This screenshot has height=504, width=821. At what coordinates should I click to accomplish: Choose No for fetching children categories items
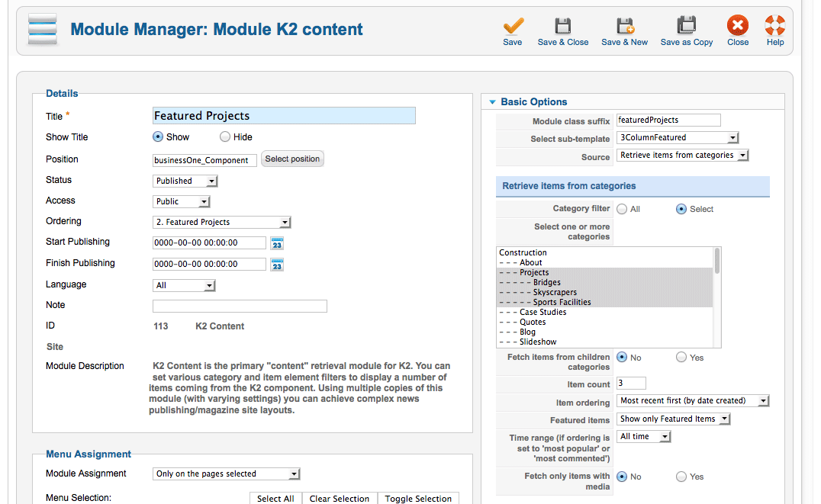622,357
